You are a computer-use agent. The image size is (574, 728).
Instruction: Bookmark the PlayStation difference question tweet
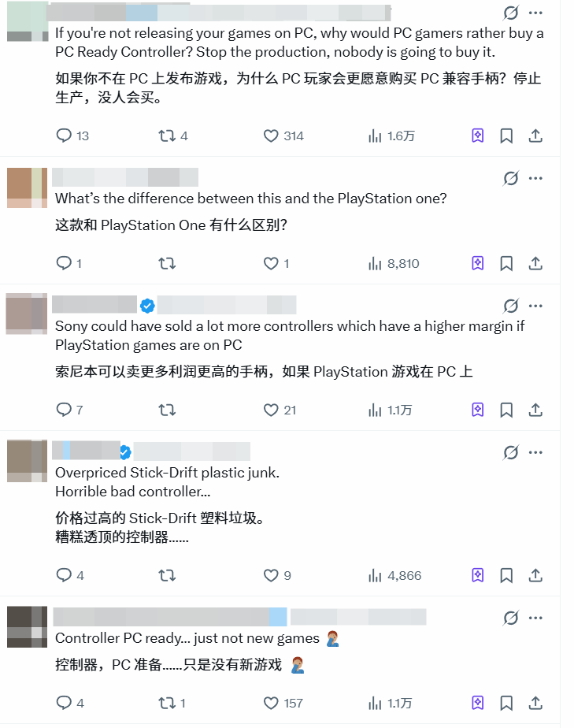pos(506,264)
